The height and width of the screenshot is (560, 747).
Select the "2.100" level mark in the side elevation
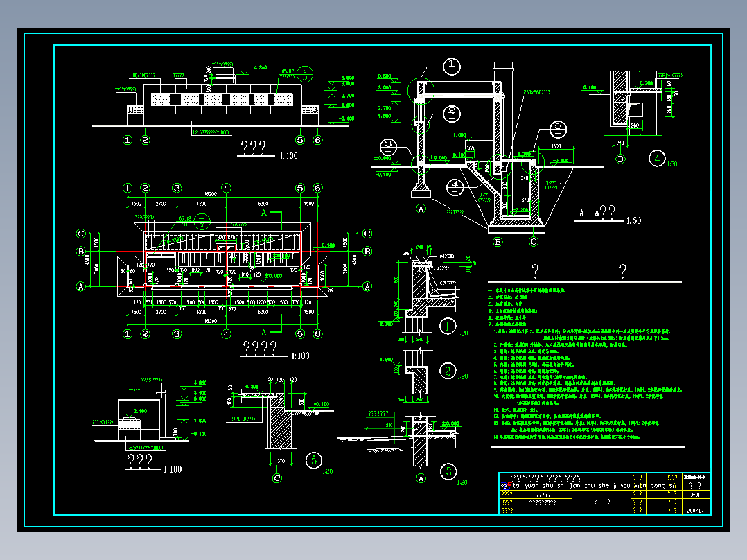140,411
